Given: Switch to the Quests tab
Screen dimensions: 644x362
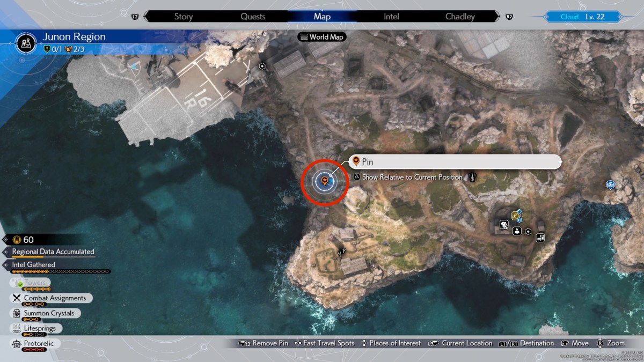Looking at the screenshot, I should tap(253, 17).
